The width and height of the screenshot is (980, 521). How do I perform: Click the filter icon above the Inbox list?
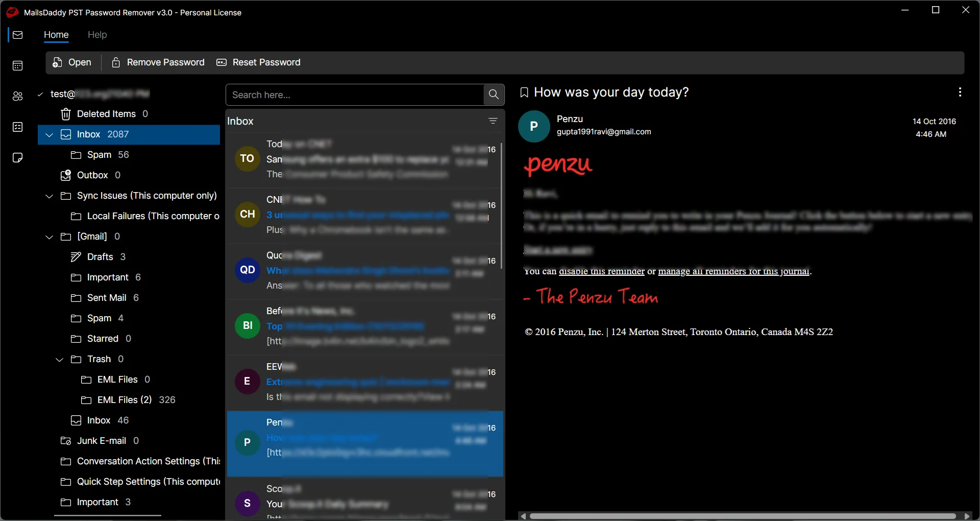(492, 121)
